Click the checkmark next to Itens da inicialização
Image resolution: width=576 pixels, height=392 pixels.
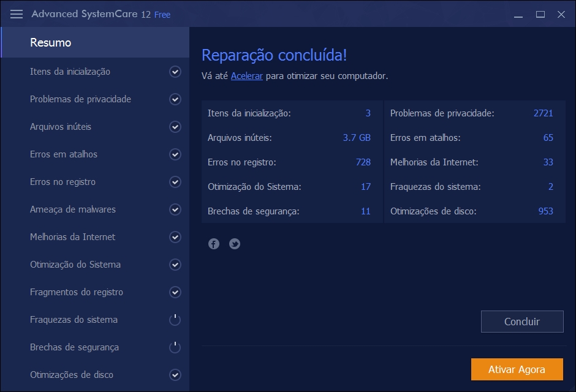(175, 72)
